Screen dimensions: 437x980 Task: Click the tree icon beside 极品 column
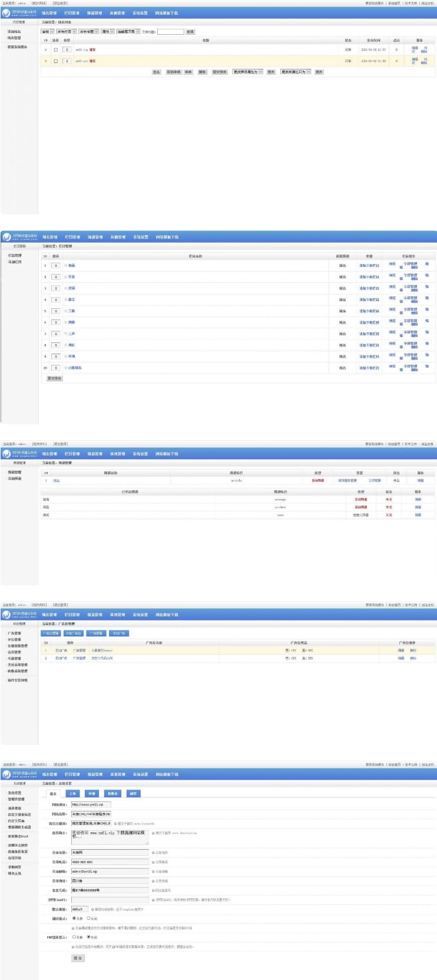[x=66, y=266]
